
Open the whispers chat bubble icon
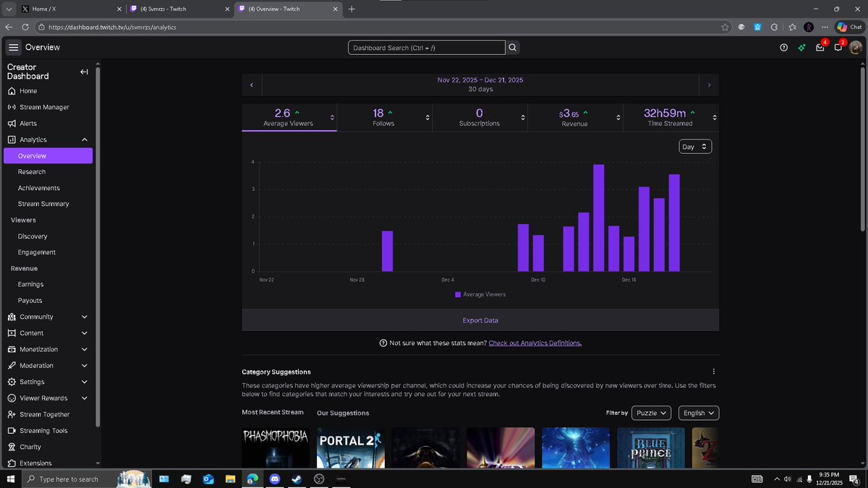point(838,48)
